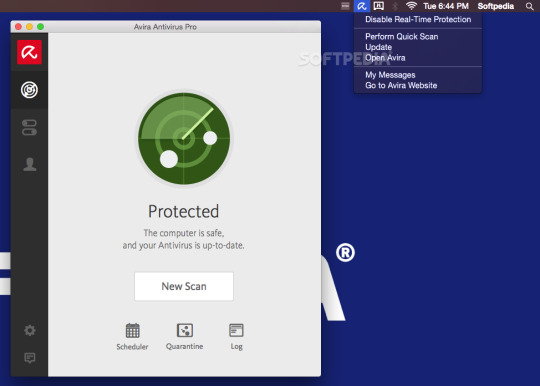Click the Avira Antivirus Pro window title
This screenshot has width=540, height=386.
[165, 27]
